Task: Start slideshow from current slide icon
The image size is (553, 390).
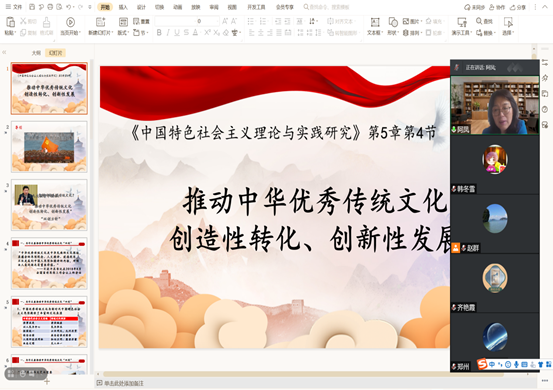Action: (x=70, y=23)
